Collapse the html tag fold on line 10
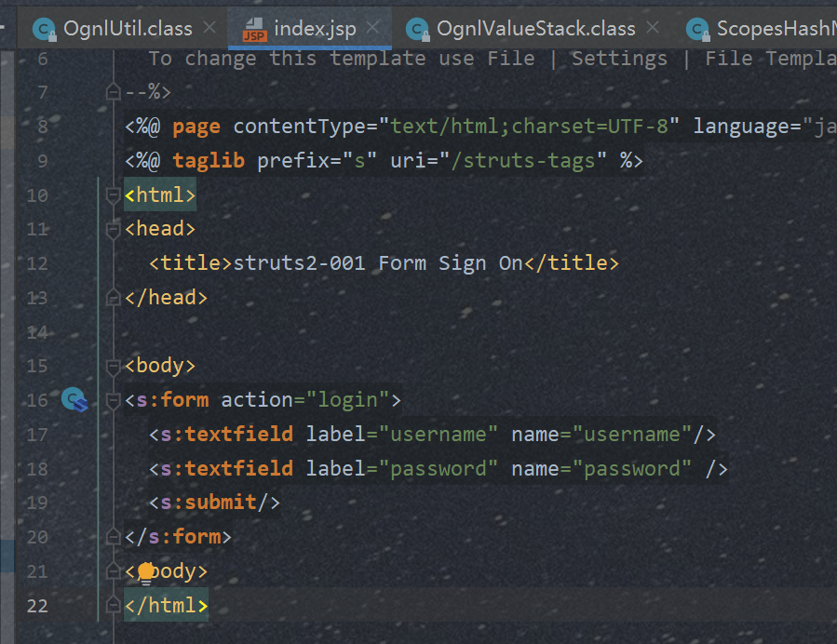 tap(114, 195)
